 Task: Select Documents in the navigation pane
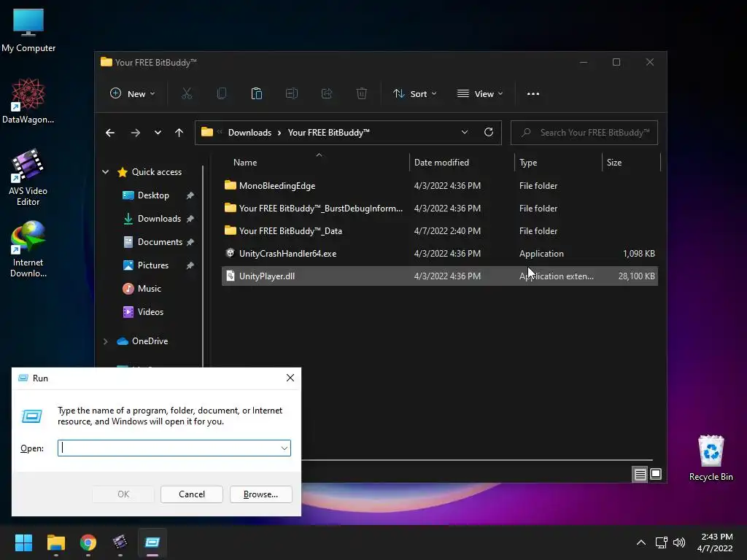(160, 242)
